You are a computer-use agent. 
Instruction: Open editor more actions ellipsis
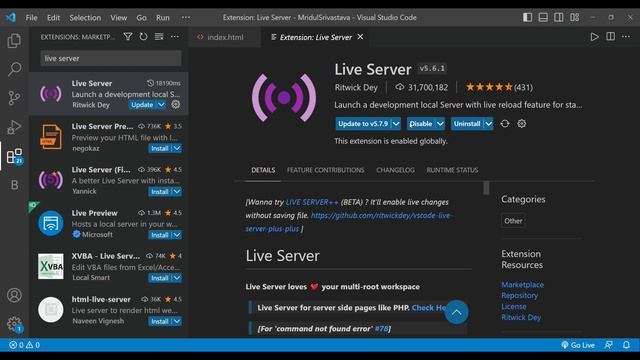coord(626,37)
